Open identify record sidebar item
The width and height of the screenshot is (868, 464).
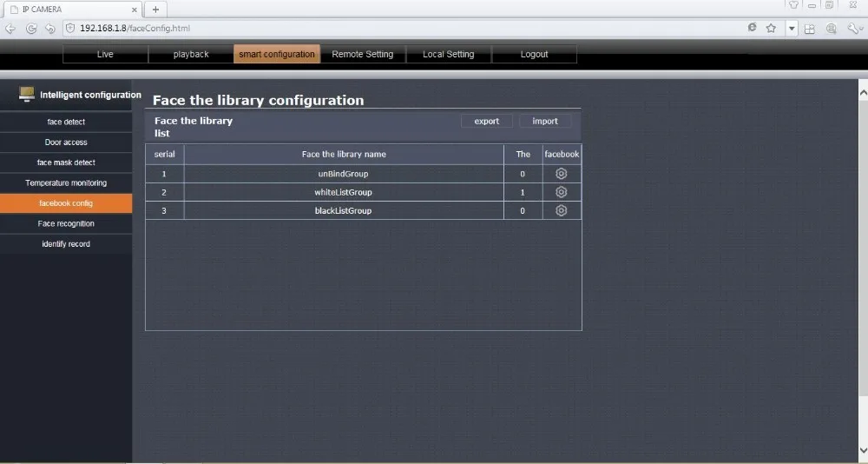[x=66, y=244]
